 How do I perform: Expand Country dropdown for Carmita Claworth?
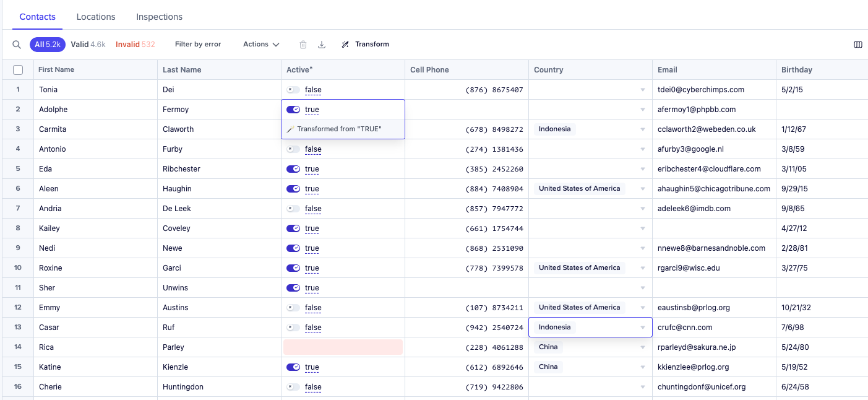(643, 129)
